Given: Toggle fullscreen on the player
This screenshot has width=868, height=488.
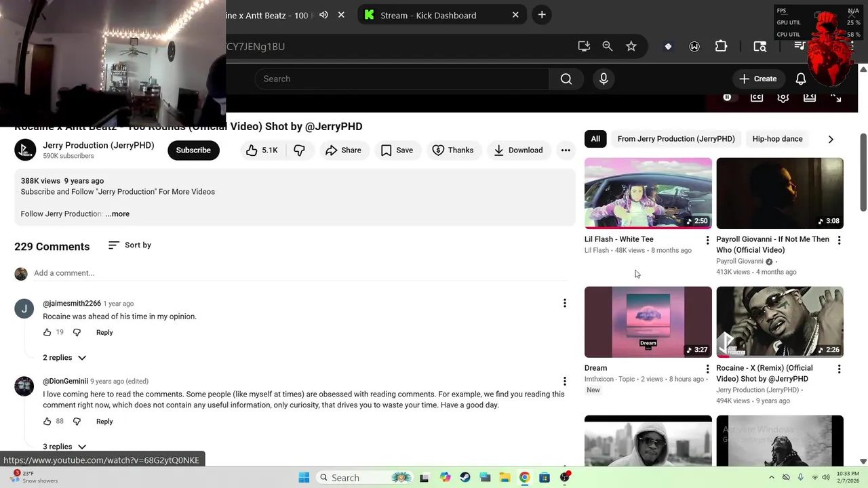Looking at the screenshot, I should (x=836, y=97).
